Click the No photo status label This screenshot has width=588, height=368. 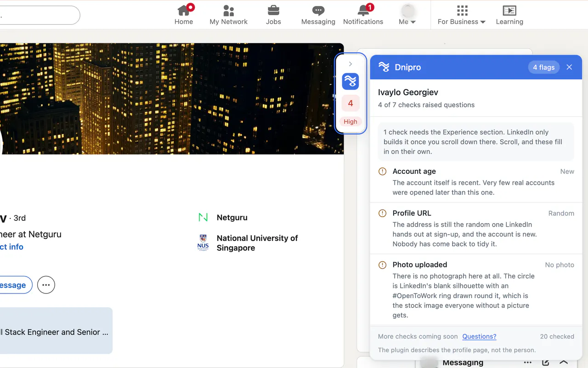click(560, 265)
